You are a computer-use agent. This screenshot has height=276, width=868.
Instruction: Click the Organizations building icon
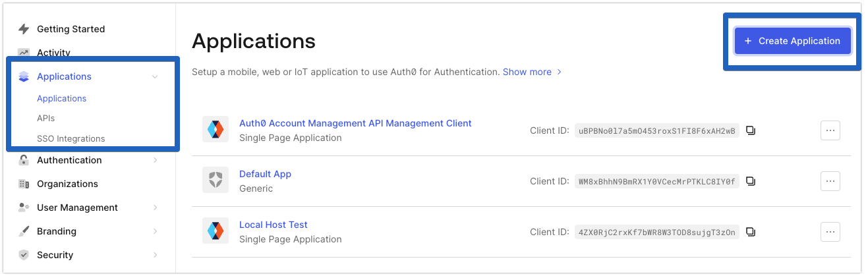pos(24,184)
